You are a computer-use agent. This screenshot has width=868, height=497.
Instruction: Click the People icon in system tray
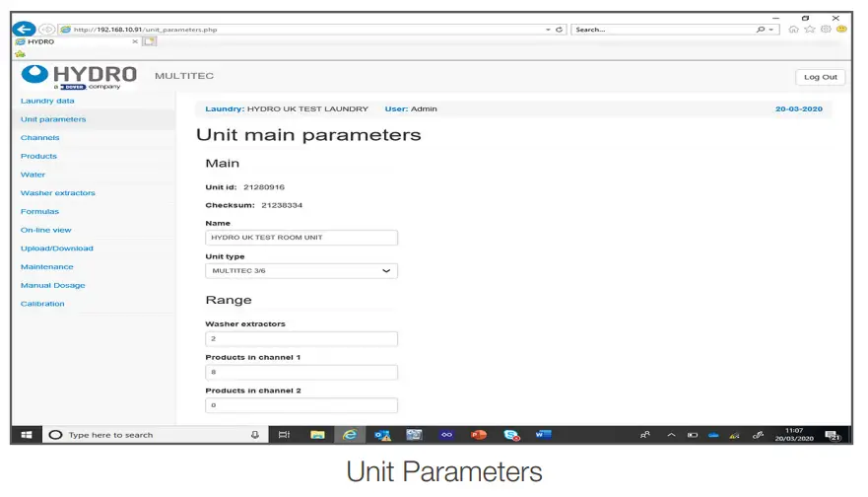click(x=645, y=435)
